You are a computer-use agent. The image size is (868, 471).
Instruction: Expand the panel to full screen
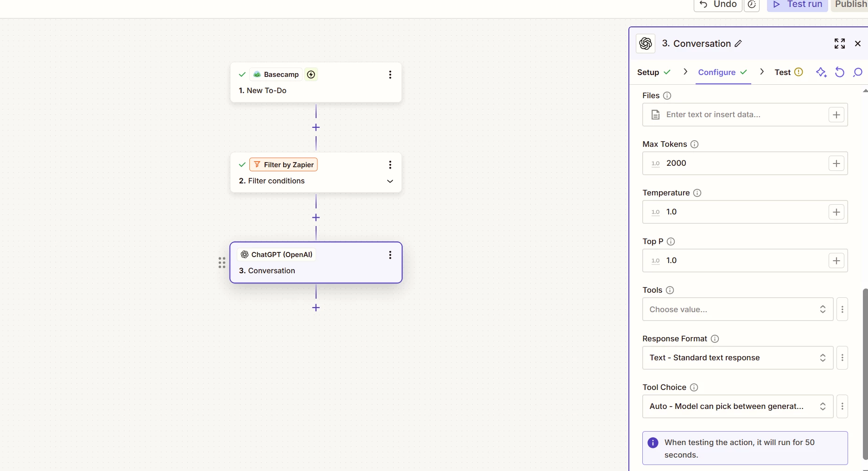point(840,44)
